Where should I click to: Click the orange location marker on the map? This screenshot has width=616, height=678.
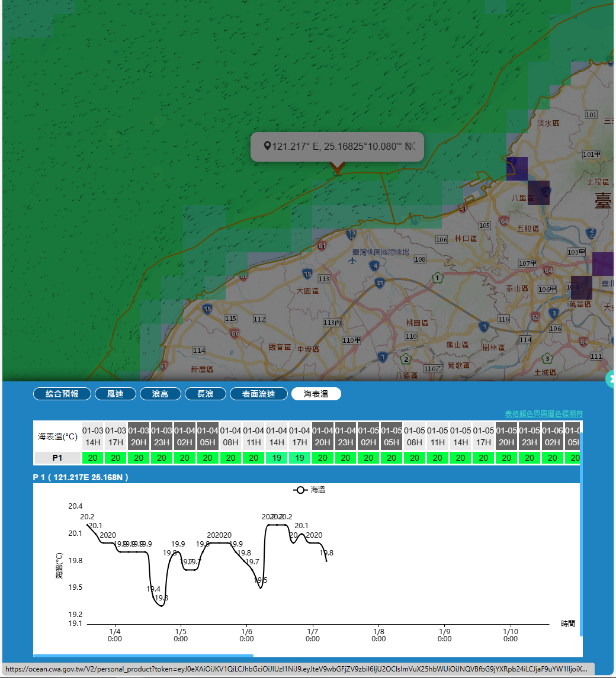[x=337, y=169]
